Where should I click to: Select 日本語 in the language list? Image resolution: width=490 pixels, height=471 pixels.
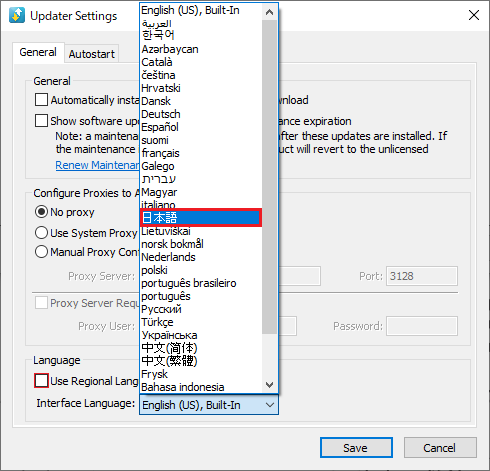(201, 218)
